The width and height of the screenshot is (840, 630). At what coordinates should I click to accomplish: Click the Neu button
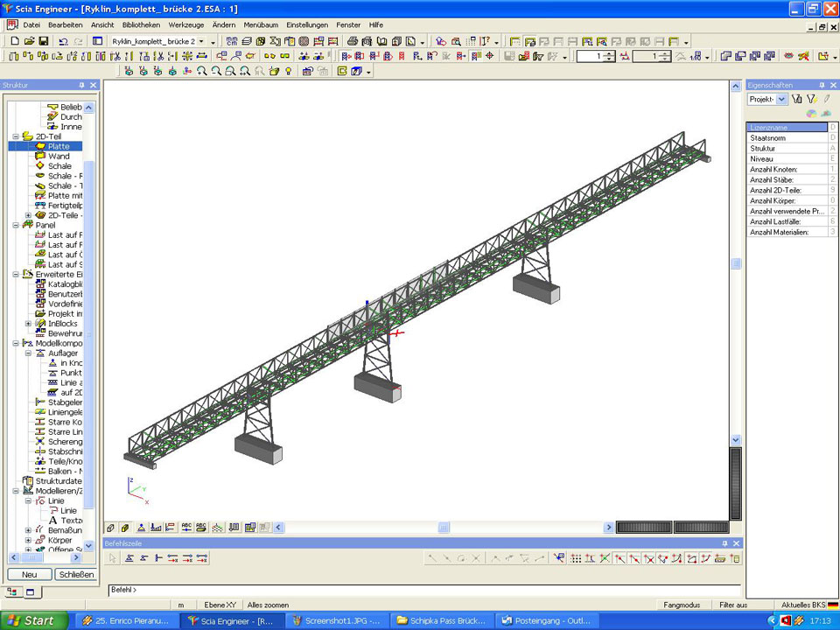click(29, 574)
